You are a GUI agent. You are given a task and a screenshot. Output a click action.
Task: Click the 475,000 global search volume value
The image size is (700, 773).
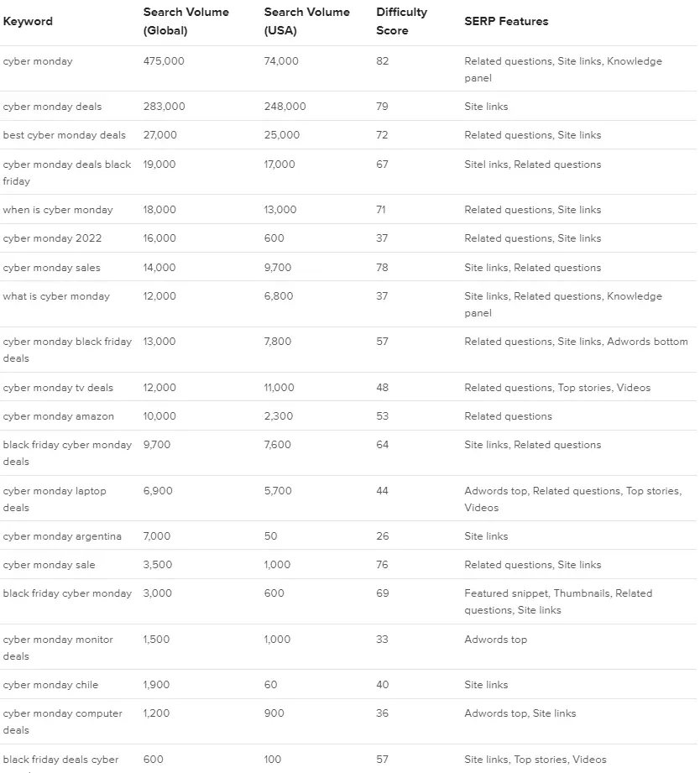[164, 61]
